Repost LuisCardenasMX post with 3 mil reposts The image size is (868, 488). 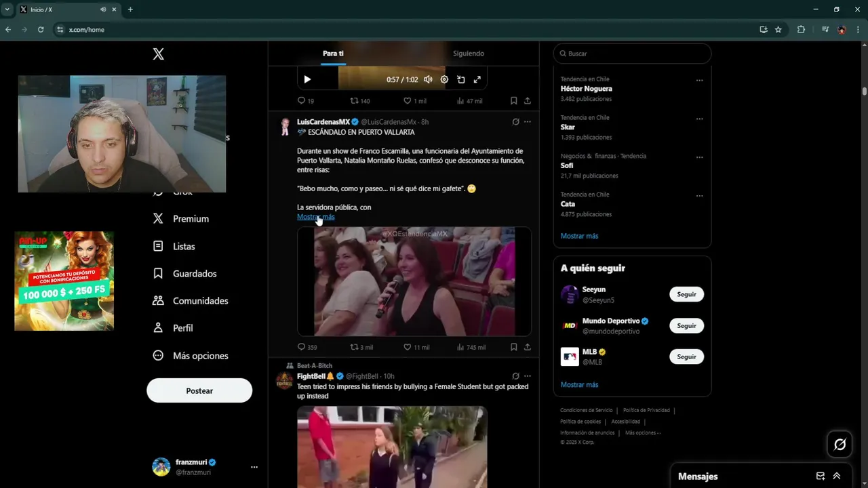(361, 347)
